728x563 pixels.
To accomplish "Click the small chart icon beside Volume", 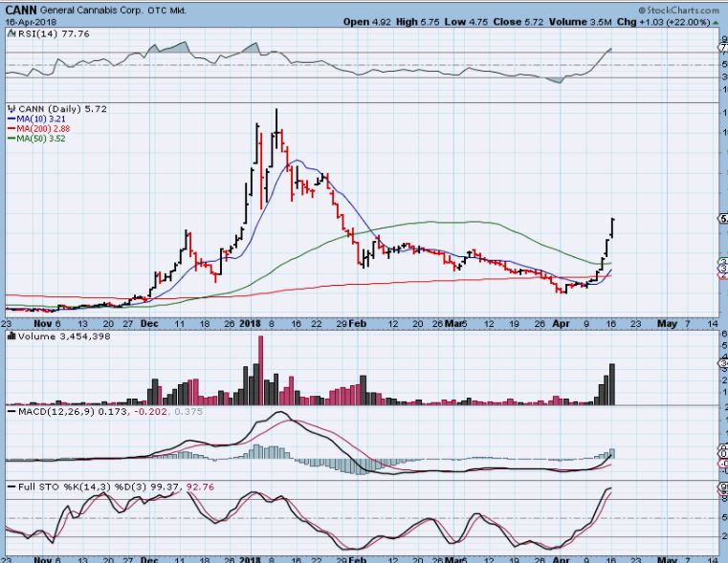I will click(x=11, y=336).
